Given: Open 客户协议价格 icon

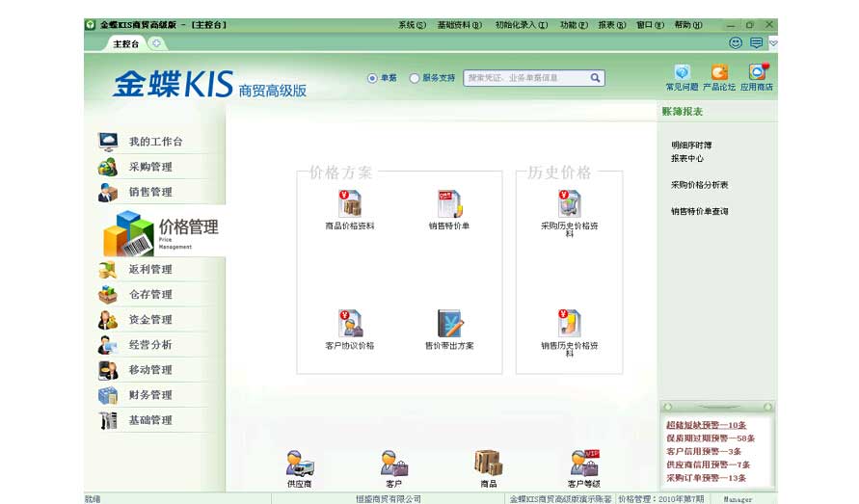Looking at the screenshot, I should tap(349, 324).
